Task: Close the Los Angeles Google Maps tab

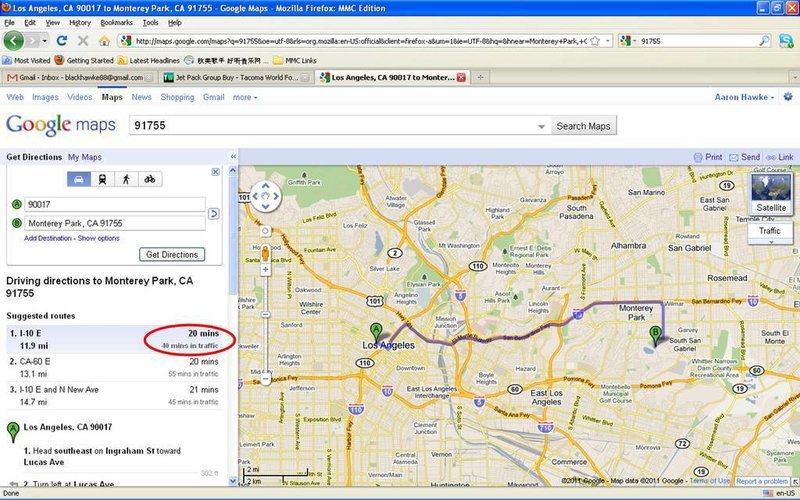Action: (461, 78)
